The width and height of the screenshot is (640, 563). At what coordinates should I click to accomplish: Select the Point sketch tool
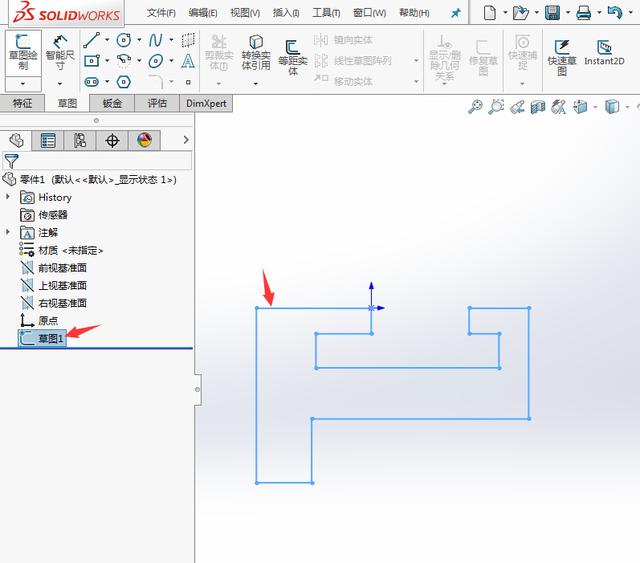[x=188, y=82]
